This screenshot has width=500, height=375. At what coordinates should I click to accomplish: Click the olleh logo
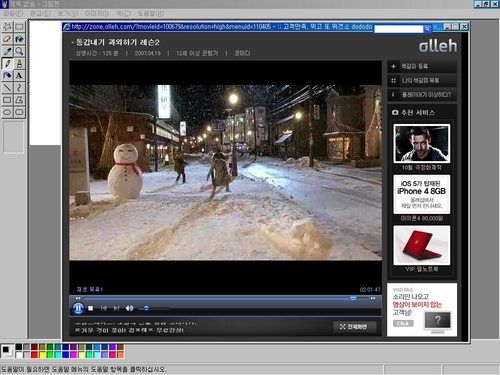pyautogui.click(x=438, y=46)
